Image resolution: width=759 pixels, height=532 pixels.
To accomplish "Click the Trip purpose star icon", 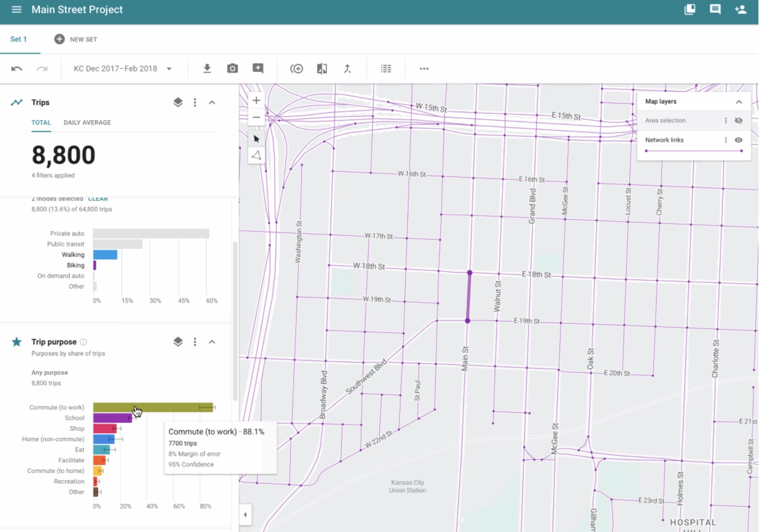I will pyautogui.click(x=17, y=342).
